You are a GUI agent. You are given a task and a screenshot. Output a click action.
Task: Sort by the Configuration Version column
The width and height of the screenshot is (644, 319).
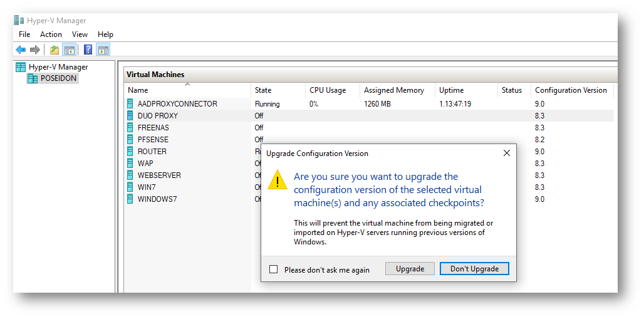click(x=570, y=90)
